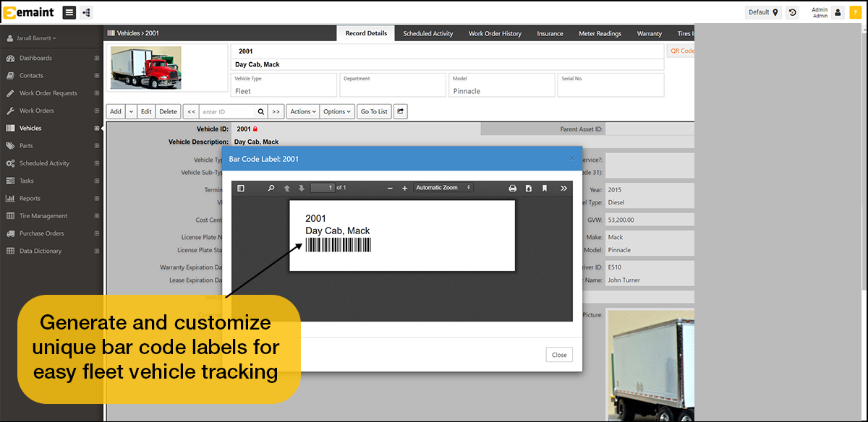Click the emaint logo
This screenshot has width=868, height=422.
point(29,12)
